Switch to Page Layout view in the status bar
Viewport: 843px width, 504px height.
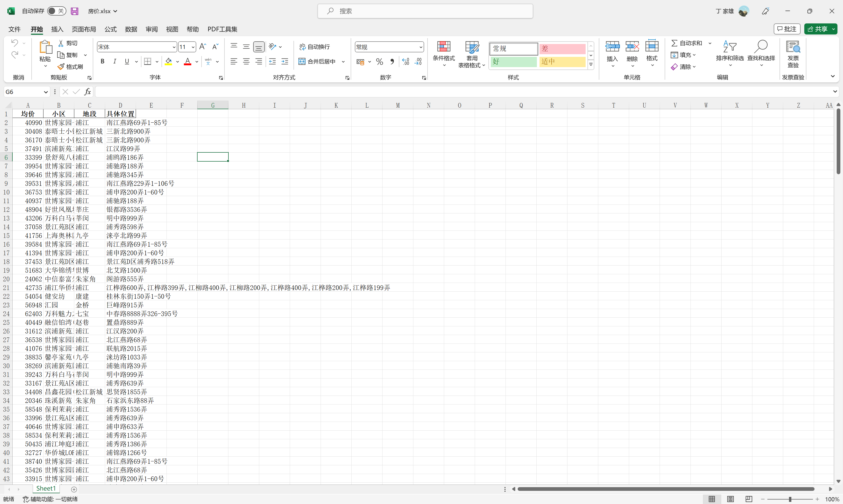point(730,499)
